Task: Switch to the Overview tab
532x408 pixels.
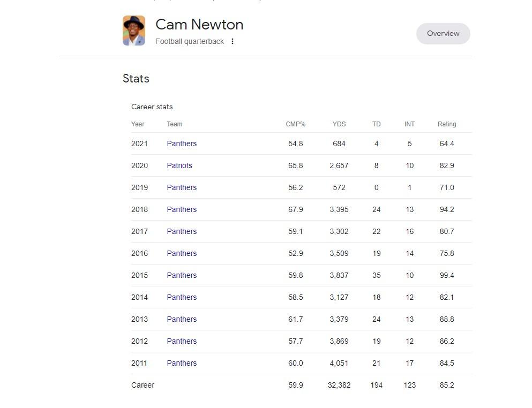Action: pos(443,34)
